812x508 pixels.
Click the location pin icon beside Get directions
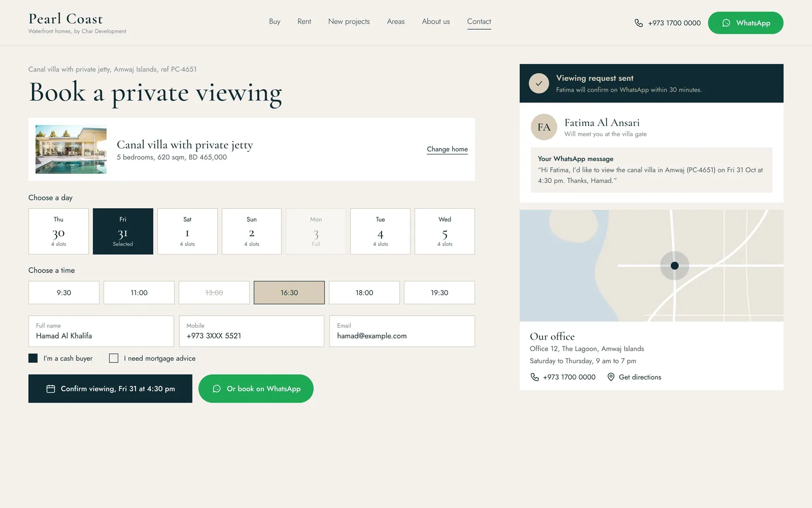(x=611, y=377)
